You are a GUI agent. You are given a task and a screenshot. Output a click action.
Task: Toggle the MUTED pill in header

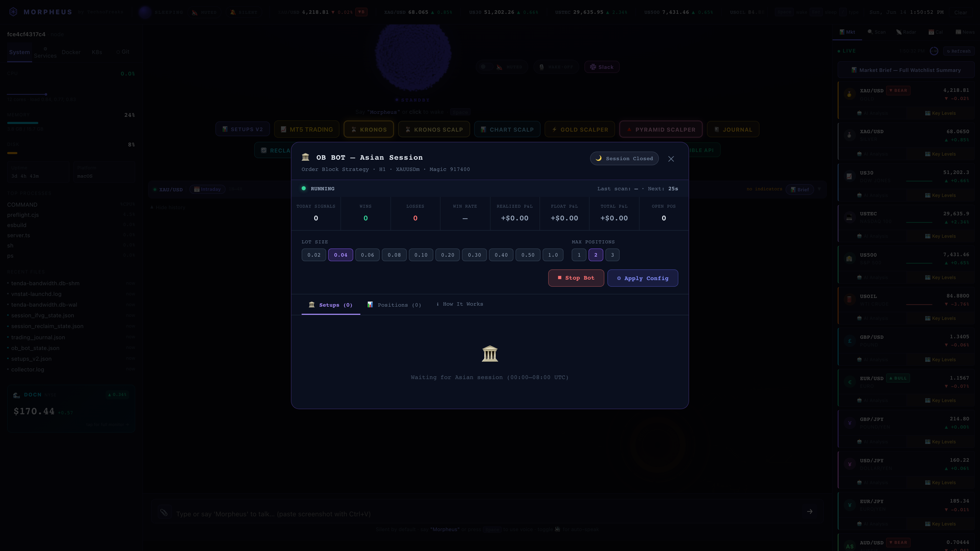pyautogui.click(x=204, y=12)
